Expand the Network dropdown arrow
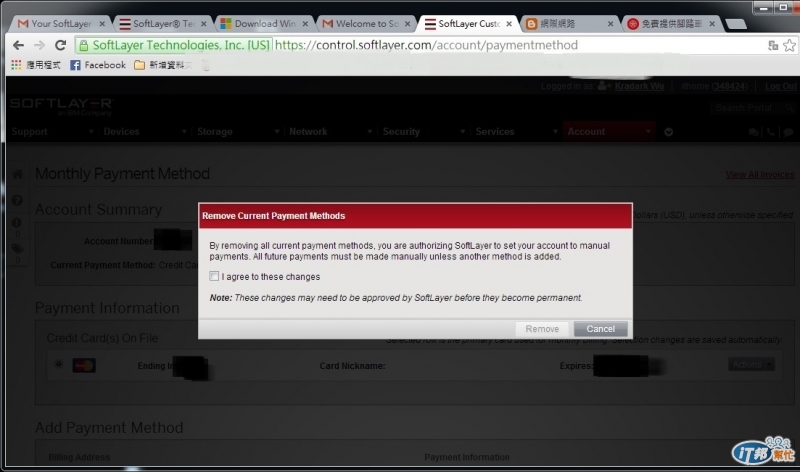 369,132
